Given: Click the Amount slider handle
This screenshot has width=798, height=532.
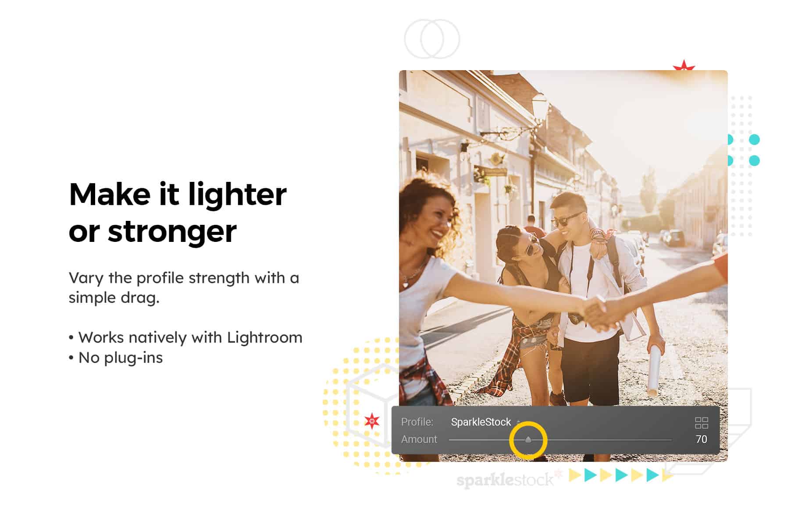Looking at the screenshot, I should coord(528,439).
